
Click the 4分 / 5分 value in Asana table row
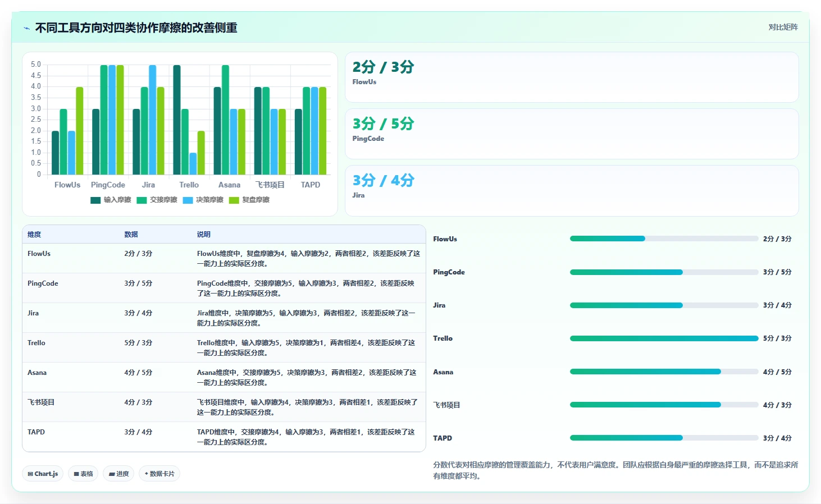point(138,373)
